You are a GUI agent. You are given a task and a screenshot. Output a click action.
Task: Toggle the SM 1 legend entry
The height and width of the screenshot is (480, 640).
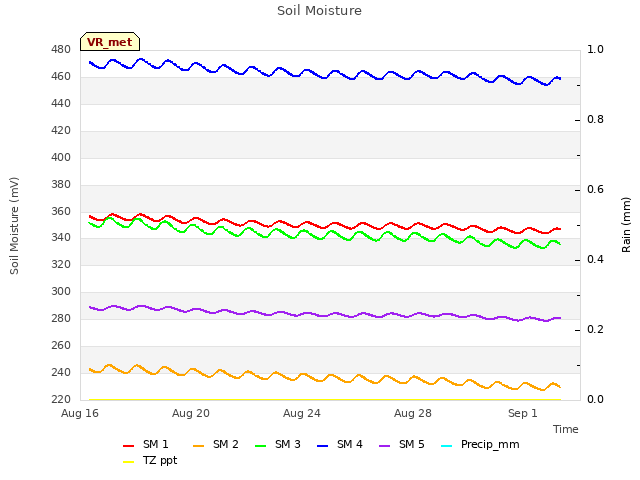tap(146, 444)
